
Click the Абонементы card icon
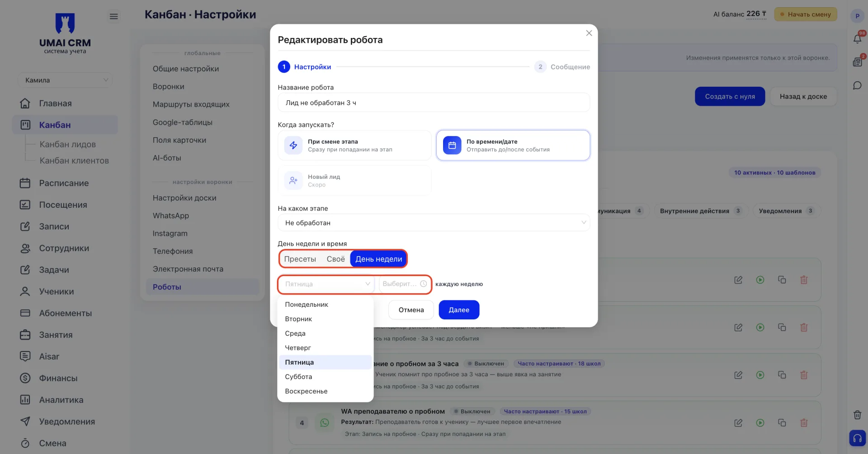[x=25, y=313]
